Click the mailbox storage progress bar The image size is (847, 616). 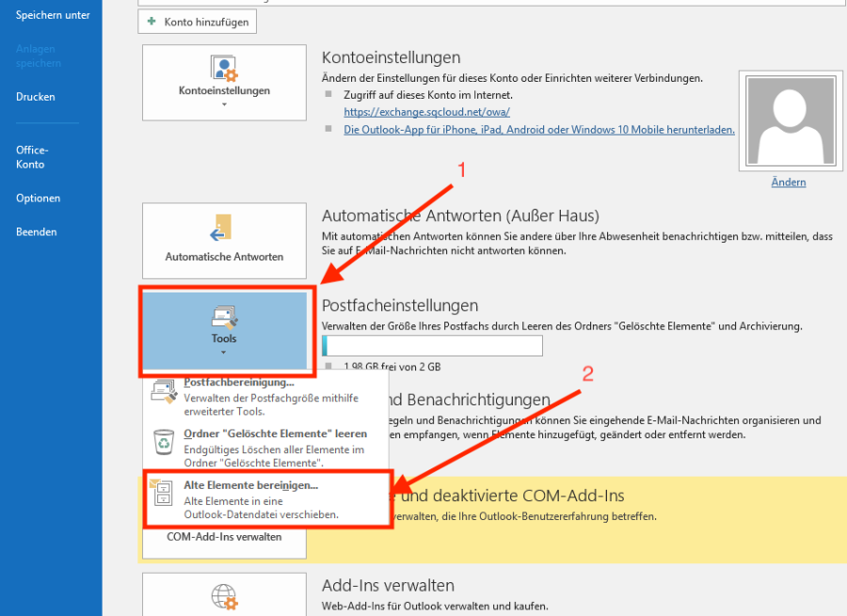[x=431, y=345]
